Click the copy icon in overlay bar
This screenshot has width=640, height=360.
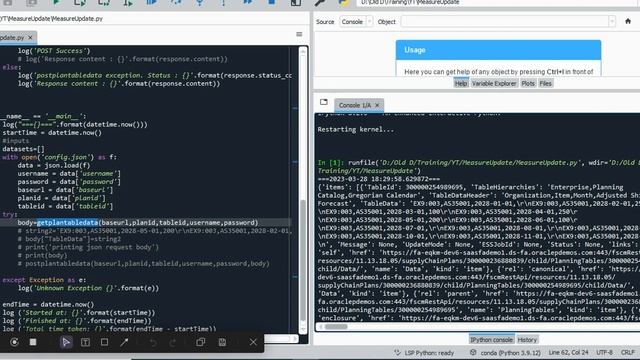(x=200, y=342)
